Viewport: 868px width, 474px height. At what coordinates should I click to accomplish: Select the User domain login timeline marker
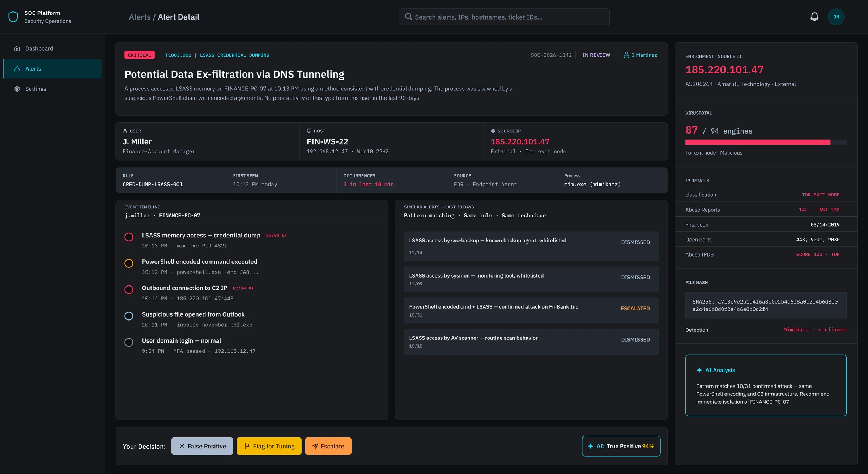129,342
